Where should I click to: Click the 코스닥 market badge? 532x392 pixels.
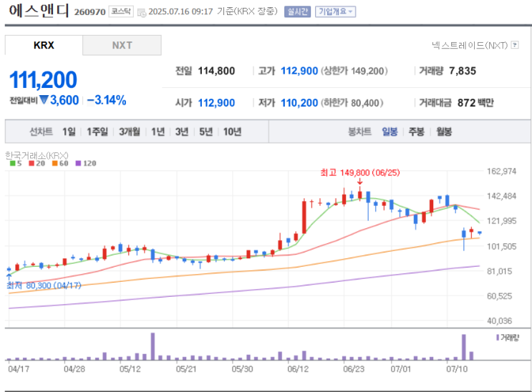(x=121, y=11)
